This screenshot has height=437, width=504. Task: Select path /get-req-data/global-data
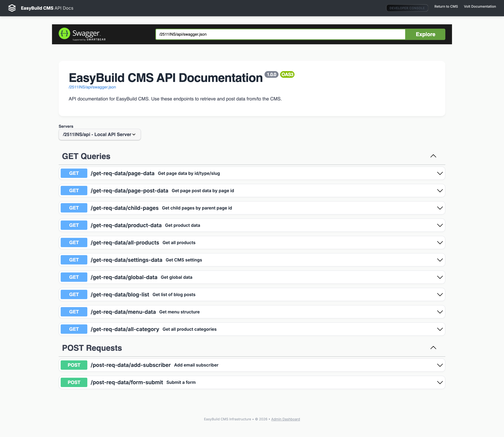click(124, 277)
